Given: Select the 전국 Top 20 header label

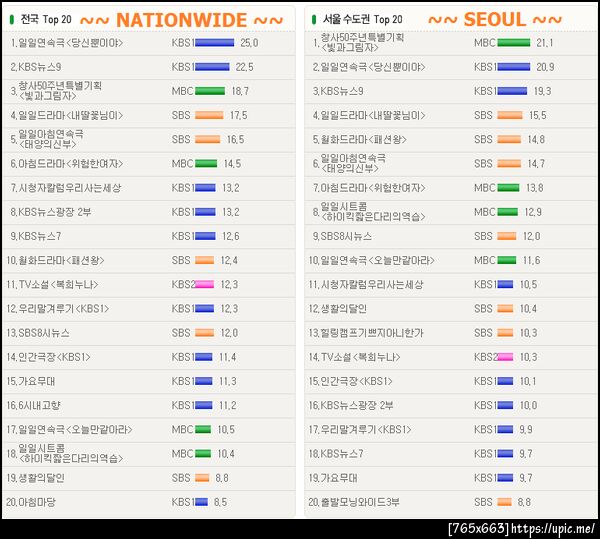Looking at the screenshot, I should tap(46, 19).
